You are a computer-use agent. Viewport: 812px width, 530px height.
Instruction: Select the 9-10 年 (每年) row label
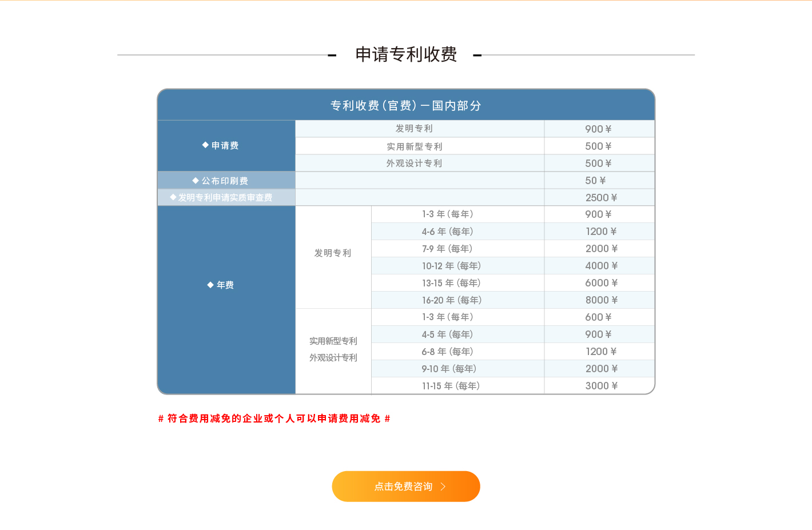point(449,369)
